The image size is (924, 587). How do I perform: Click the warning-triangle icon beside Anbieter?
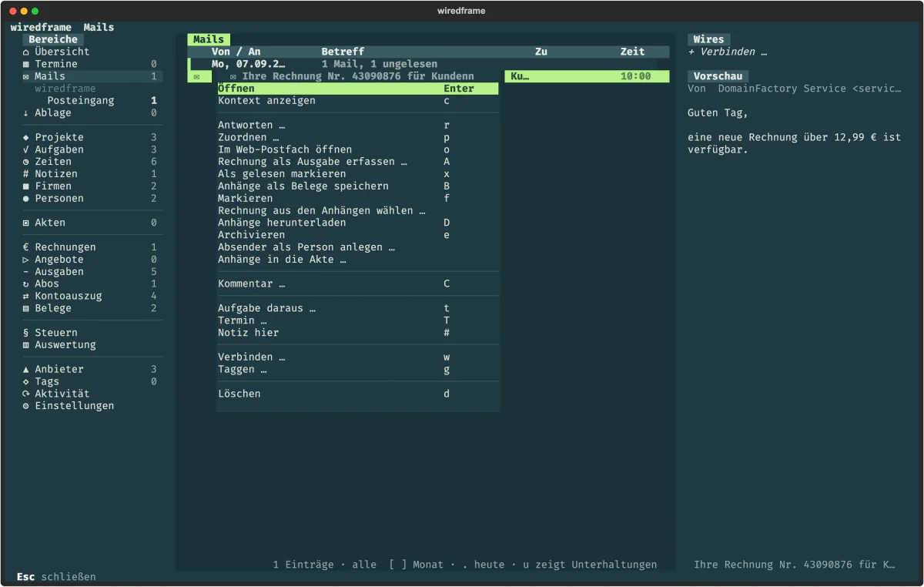click(x=26, y=369)
